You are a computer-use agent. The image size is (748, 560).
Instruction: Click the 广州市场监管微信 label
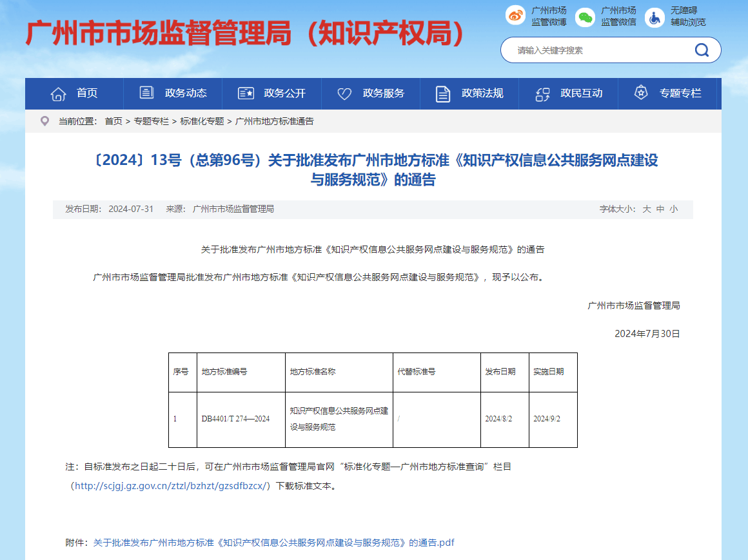pos(619,16)
